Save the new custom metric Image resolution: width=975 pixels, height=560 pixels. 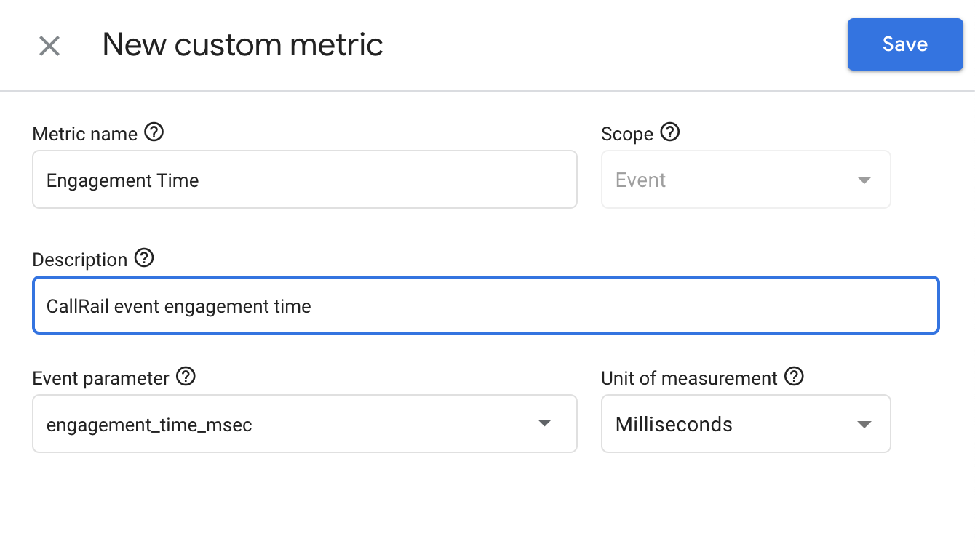[904, 44]
